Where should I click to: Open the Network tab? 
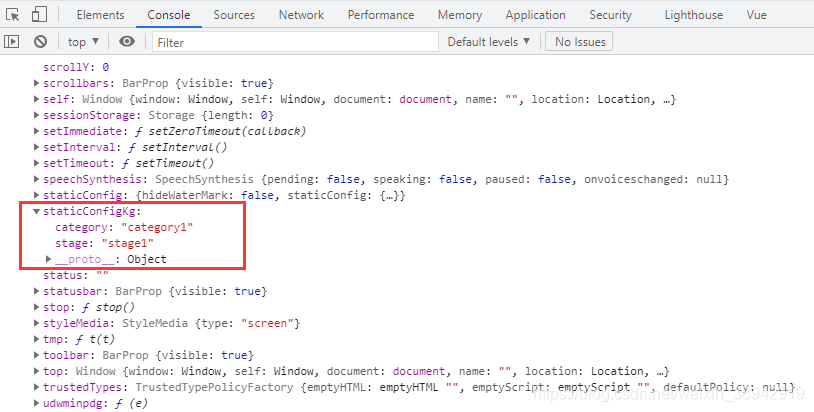[x=301, y=15]
